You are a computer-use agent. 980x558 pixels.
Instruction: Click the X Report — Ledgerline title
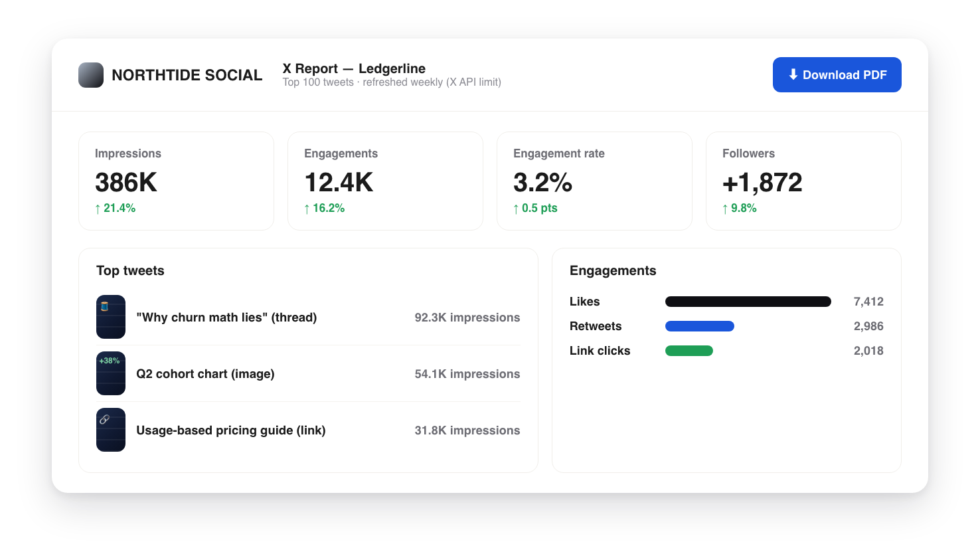[x=354, y=68]
